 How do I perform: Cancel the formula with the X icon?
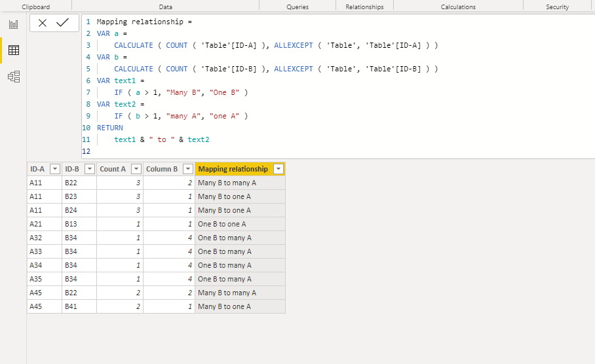coord(43,23)
